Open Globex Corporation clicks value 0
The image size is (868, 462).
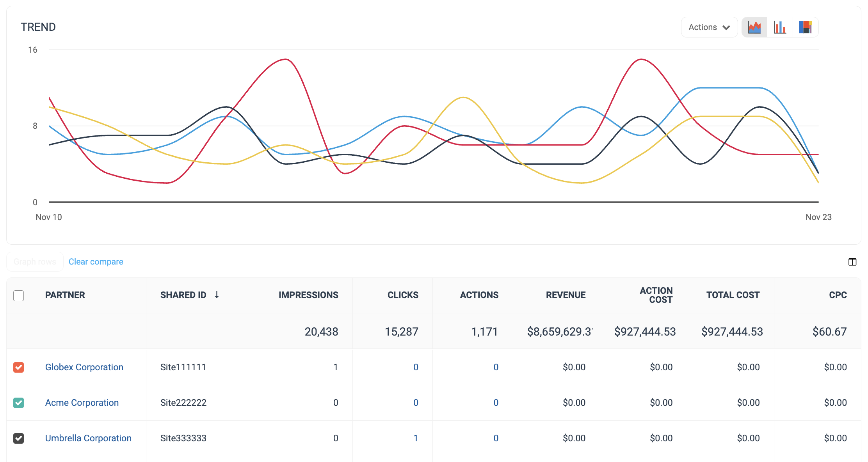point(416,367)
